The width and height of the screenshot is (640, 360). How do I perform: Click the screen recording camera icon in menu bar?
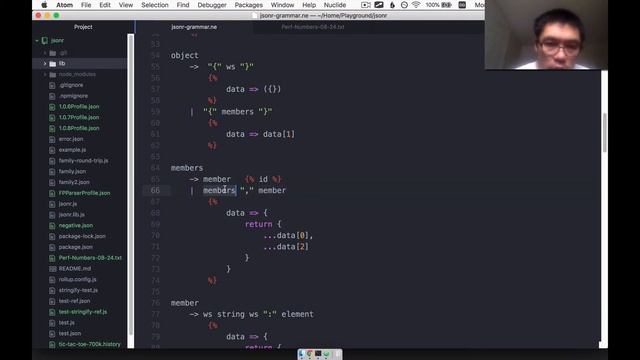pyautogui.click(x=366, y=5)
